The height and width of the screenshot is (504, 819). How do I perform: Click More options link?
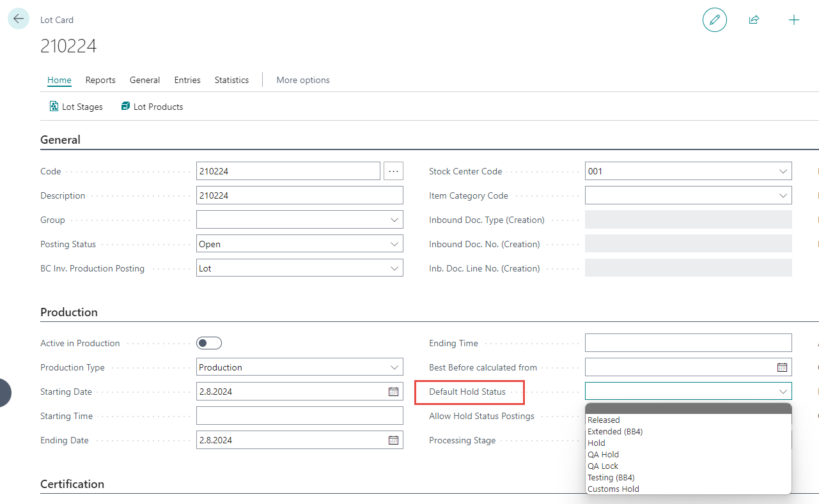pos(303,80)
